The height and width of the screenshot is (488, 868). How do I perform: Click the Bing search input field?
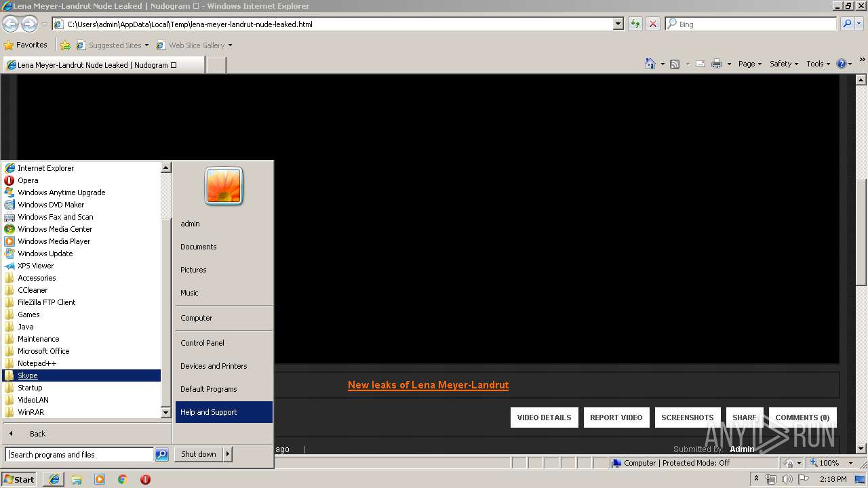point(751,24)
